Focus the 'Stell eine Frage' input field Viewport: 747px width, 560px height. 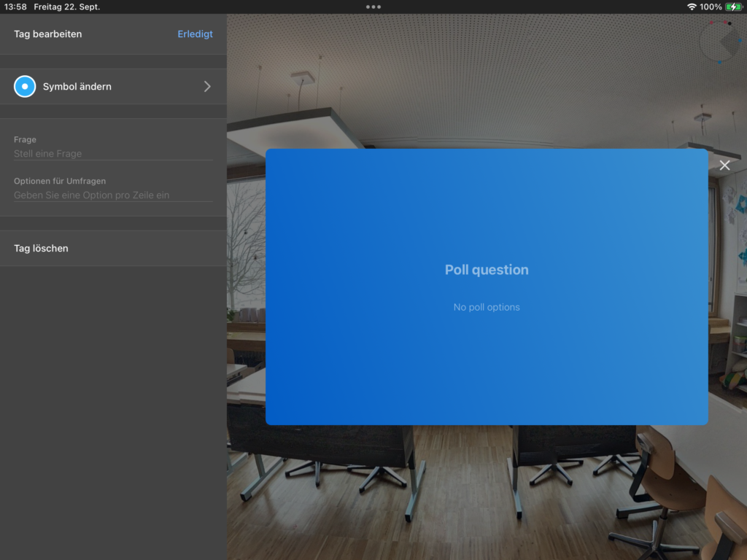(x=113, y=154)
